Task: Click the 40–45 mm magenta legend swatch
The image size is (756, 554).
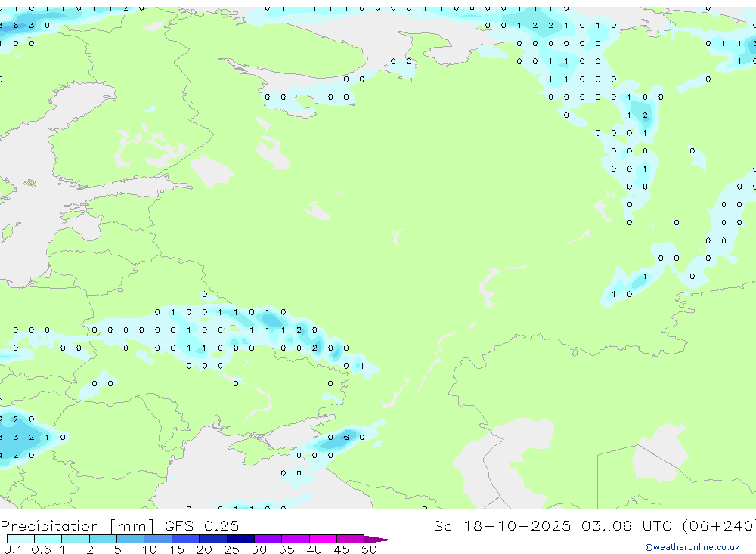Action: [x=323, y=539]
